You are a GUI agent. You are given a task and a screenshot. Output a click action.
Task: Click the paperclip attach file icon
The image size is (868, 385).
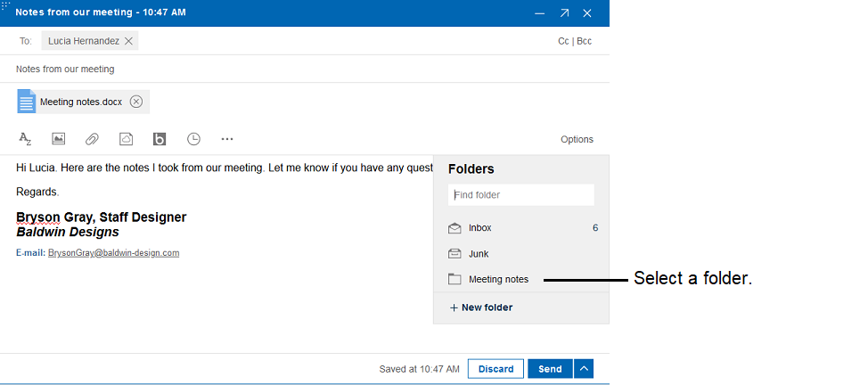(92, 139)
